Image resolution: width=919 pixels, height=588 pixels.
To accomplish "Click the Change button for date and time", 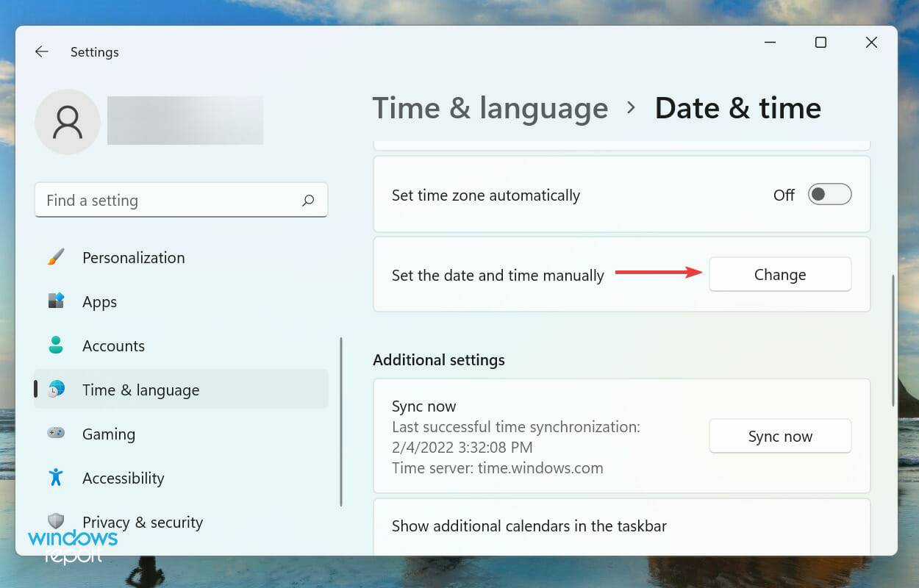I will pos(780,274).
